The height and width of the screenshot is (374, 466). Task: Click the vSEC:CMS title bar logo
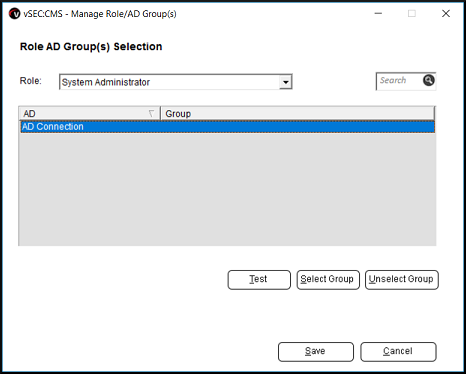pos(15,14)
